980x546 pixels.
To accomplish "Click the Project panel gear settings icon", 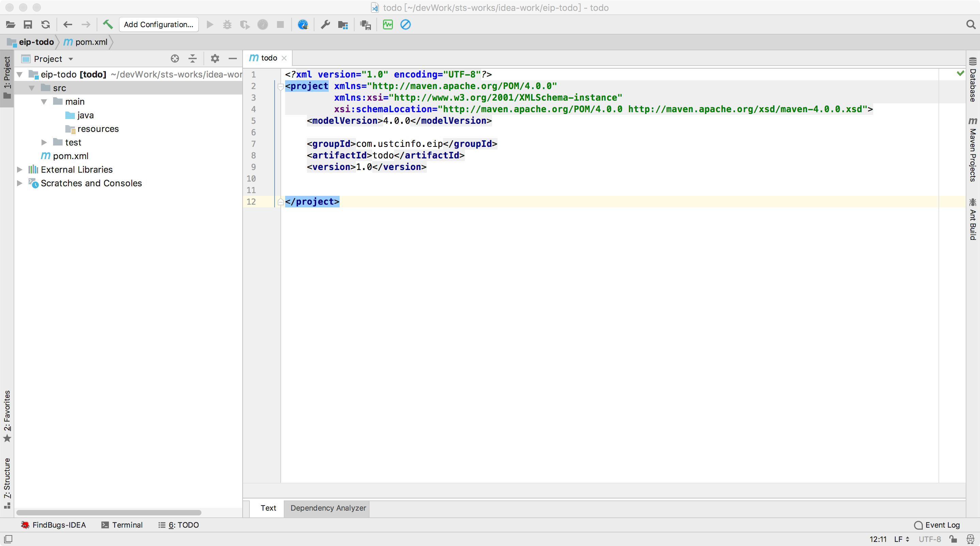I will [215, 58].
